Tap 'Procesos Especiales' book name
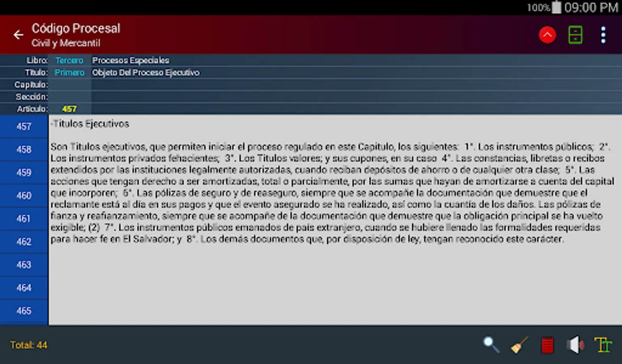This screenshot has width=622, height=364. click(130, 60)
